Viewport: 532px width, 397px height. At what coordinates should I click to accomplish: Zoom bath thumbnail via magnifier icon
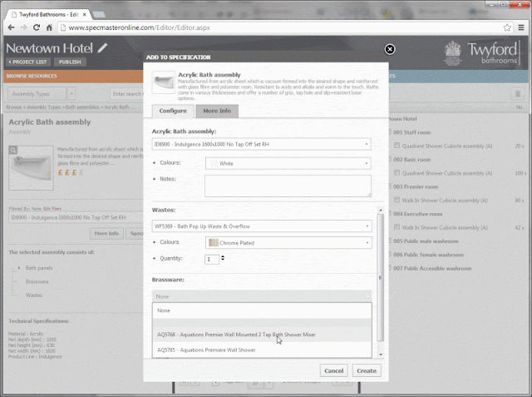[13, 150]
